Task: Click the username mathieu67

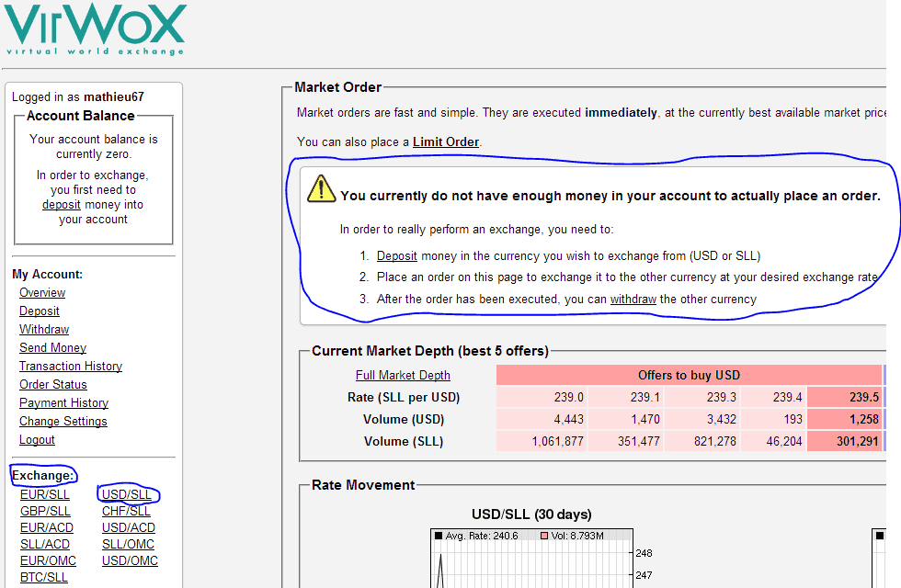Action: pyautogui.click(x=114, y=97)
